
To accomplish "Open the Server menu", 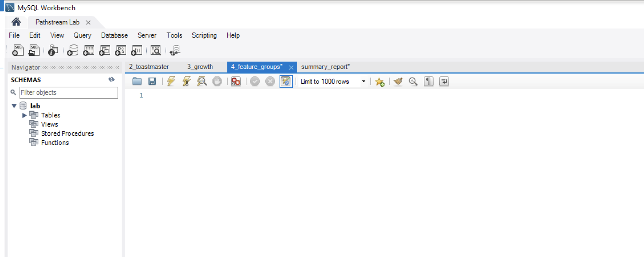I will coord(147,35).
